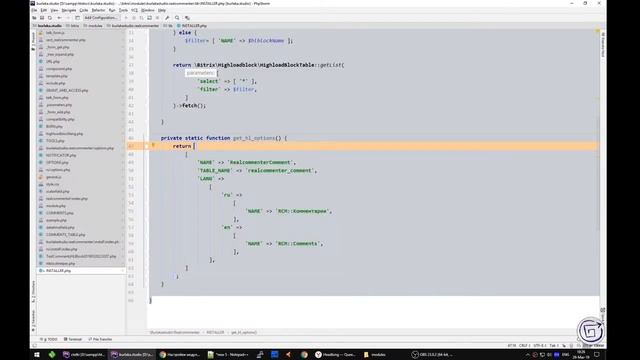
Task: Click $hlblockName variable in code
Action: pyautogui.click(x=266, y=41)
